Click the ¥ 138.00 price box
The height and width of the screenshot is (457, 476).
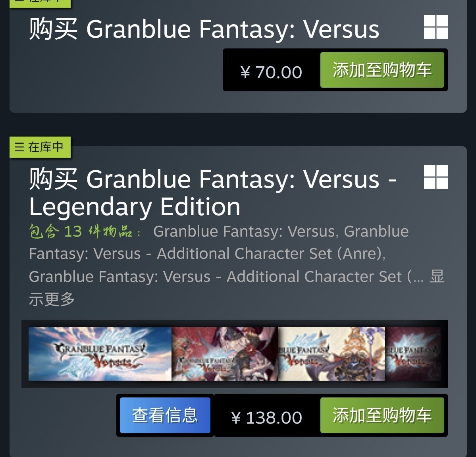[x=267, y=418]
